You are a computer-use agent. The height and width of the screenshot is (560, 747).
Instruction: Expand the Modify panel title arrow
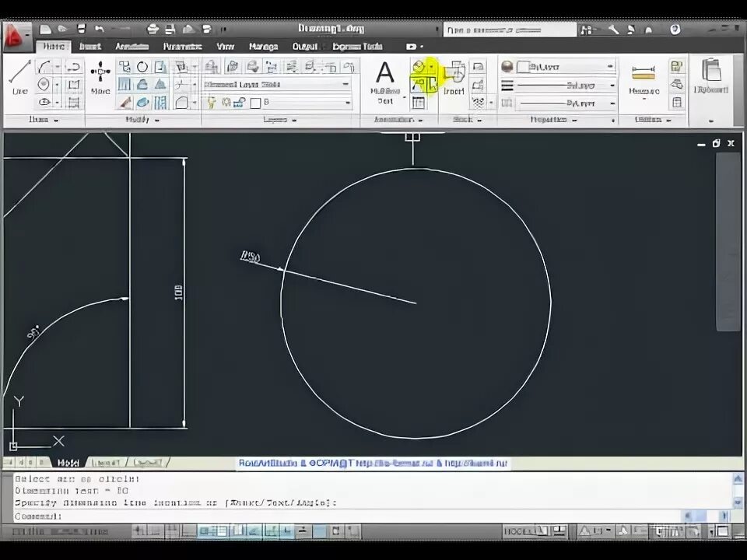[156, 121]
